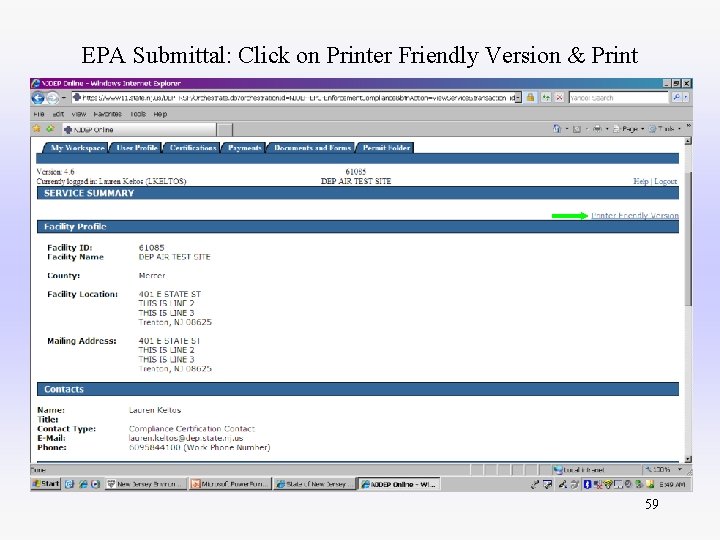The width and height of the screenshot is (720, 540).
Task: Click the Help link
Action: point(641,181)
